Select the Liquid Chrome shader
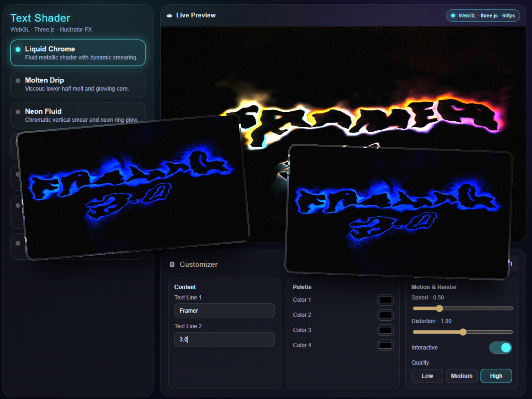Image resolution: width=532 pixels, height=399 pixels. click(x=78, y=53)
